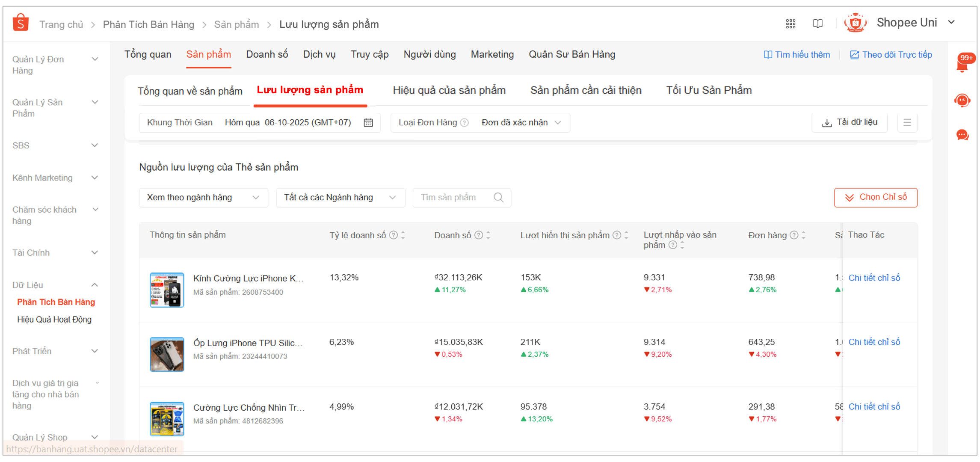
Task: Click the hamburger list icon beside Tải dữ liệu
Action: [x=907, y=123]
